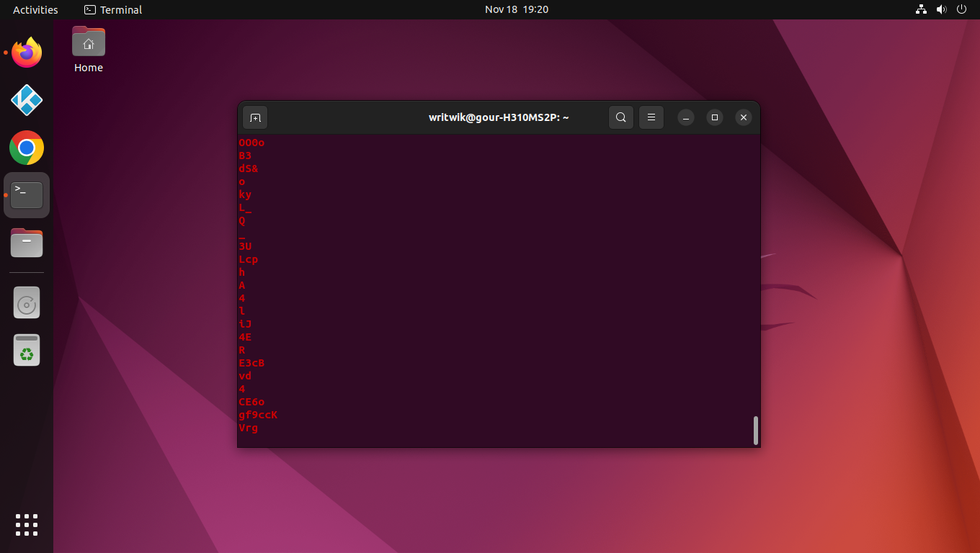Open the Files application
Viewport: 980px width, 553px height.
(26, 243)
